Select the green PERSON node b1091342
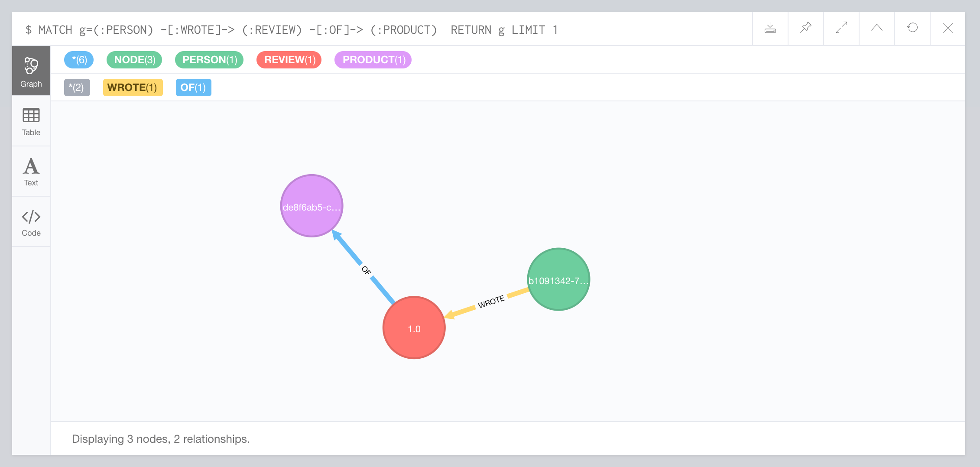980x467 pixels. point(559,280)
